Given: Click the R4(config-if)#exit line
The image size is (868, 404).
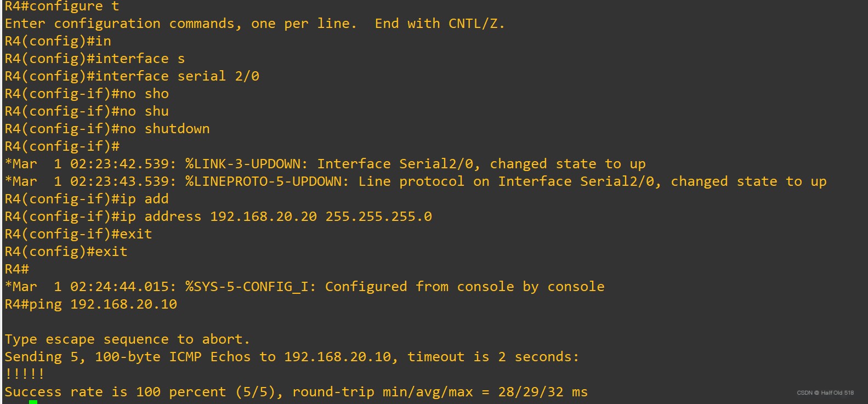Looking at the screenshot, I should (78, 234).
